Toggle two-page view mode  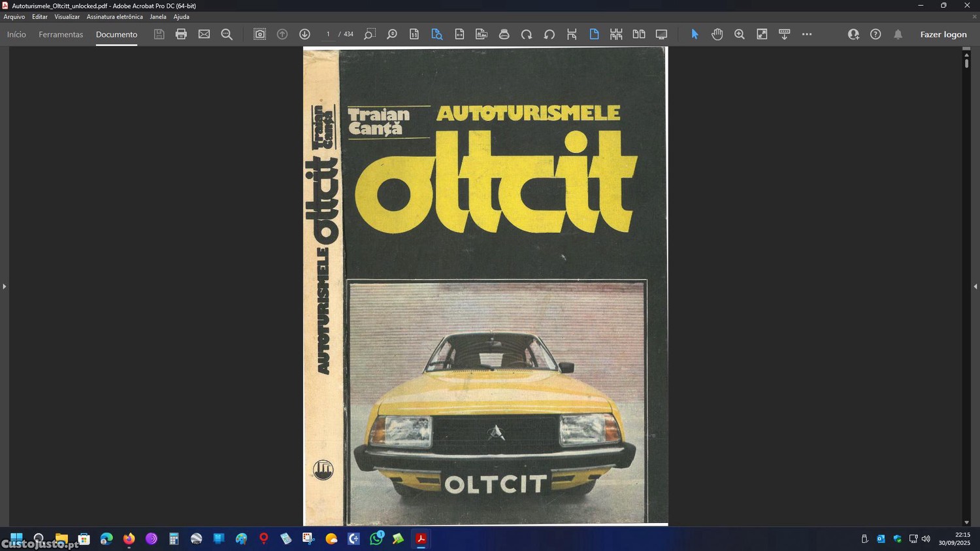coord(638,34)
